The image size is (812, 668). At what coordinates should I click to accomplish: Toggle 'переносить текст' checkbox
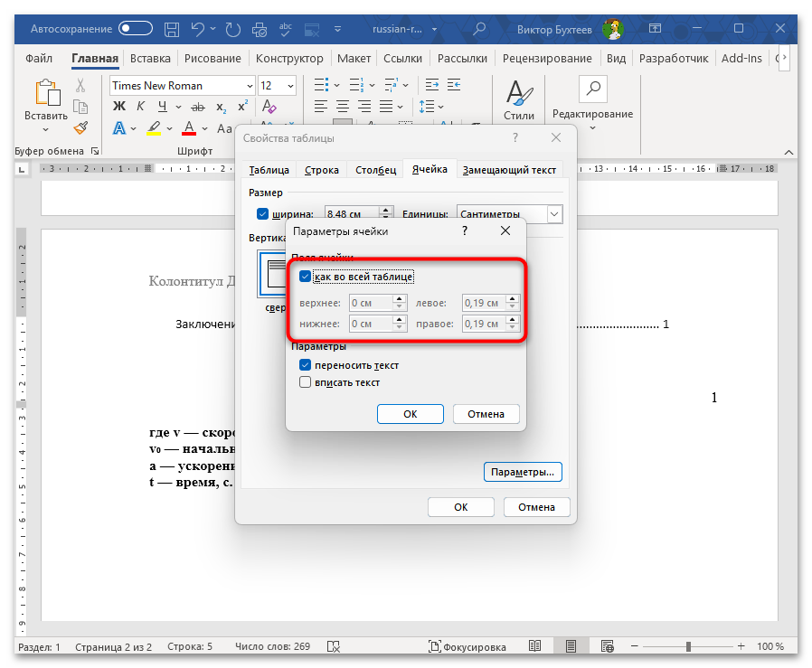point(305,365)
